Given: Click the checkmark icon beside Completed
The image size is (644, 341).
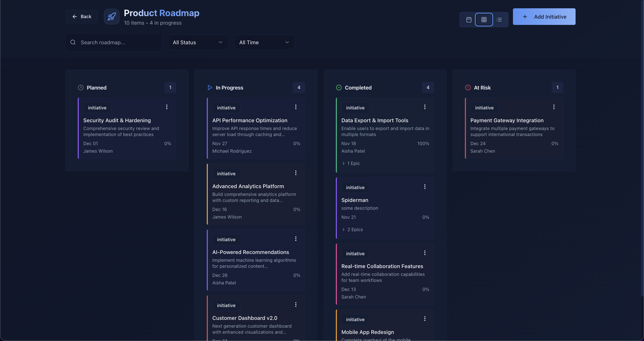Looking at the screenshot, I should [x=339, y=88].
